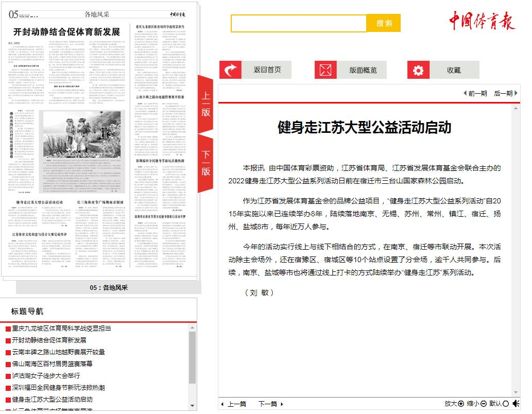532x414 pixels.
Task: Open 深圳福田全民健身节新玩法掀热潮 in the title list
Action: (58, 388)
